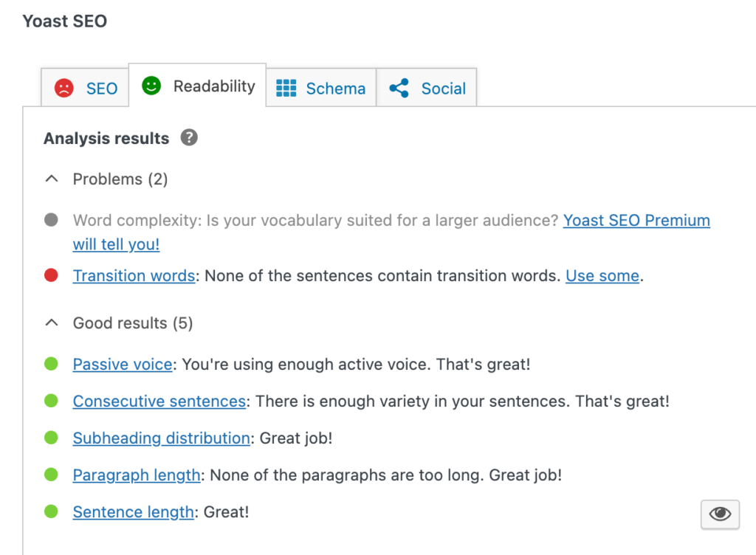Viewport: 756px width, 555px height.
Task: Click the green smiley Readability icon
Action: pos(151,86)
